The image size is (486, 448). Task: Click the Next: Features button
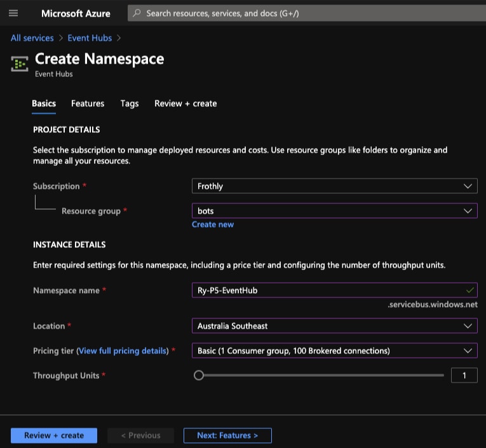coord(227,435)
